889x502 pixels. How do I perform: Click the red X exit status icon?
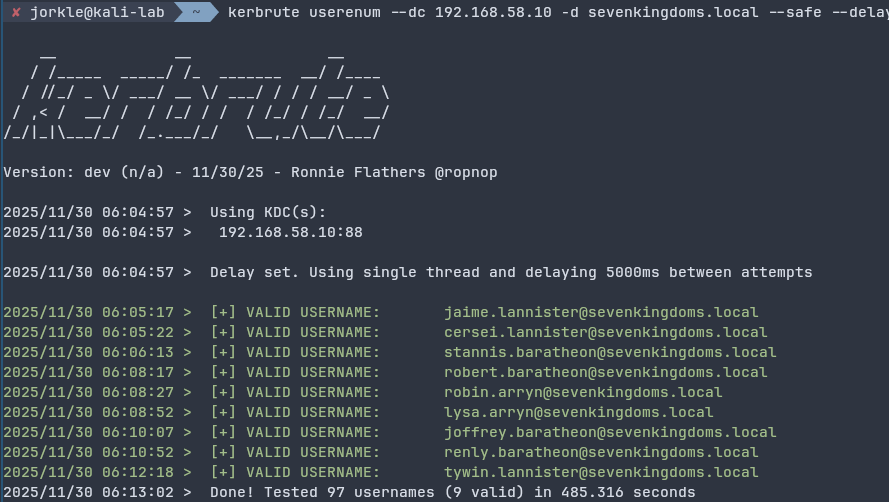point(16,12)
